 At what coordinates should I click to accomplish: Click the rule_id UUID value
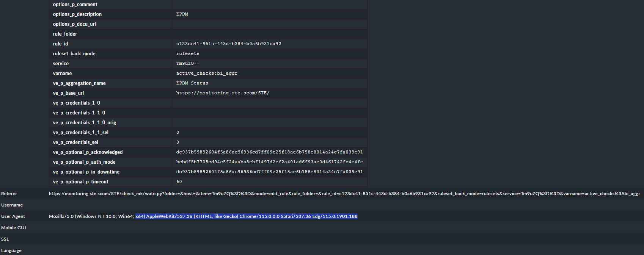[x=229, y=44]
